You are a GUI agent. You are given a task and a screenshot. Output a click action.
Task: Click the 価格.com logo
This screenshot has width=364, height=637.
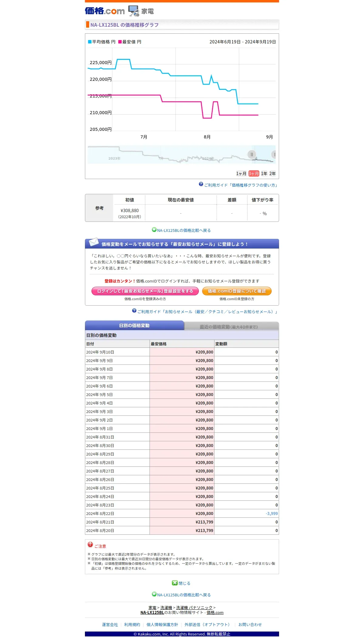point(105,11)
